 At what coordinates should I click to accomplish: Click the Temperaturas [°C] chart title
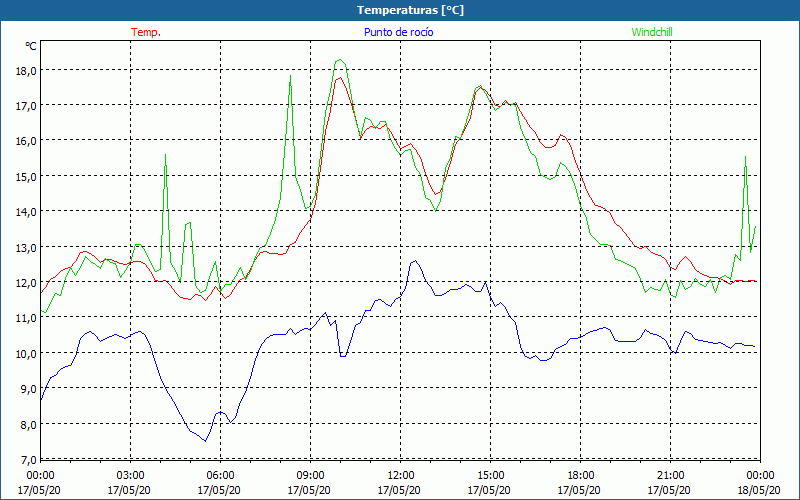[410, 10]
